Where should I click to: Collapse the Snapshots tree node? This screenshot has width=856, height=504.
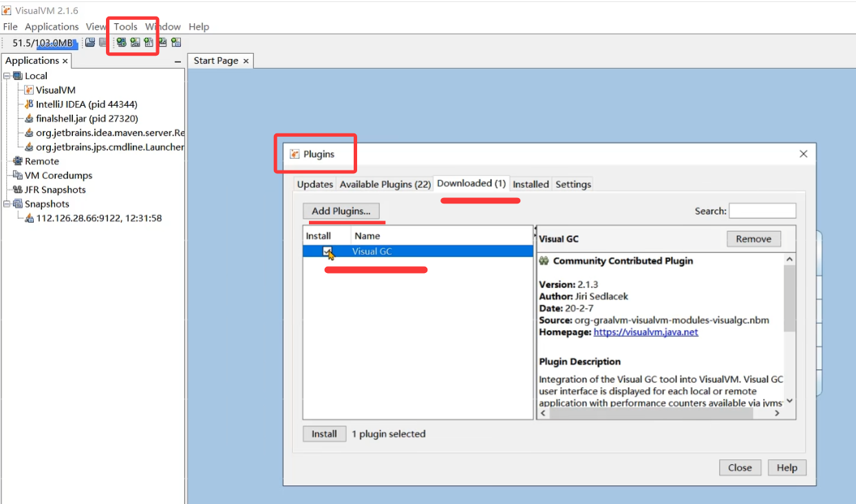coord(6,204)
